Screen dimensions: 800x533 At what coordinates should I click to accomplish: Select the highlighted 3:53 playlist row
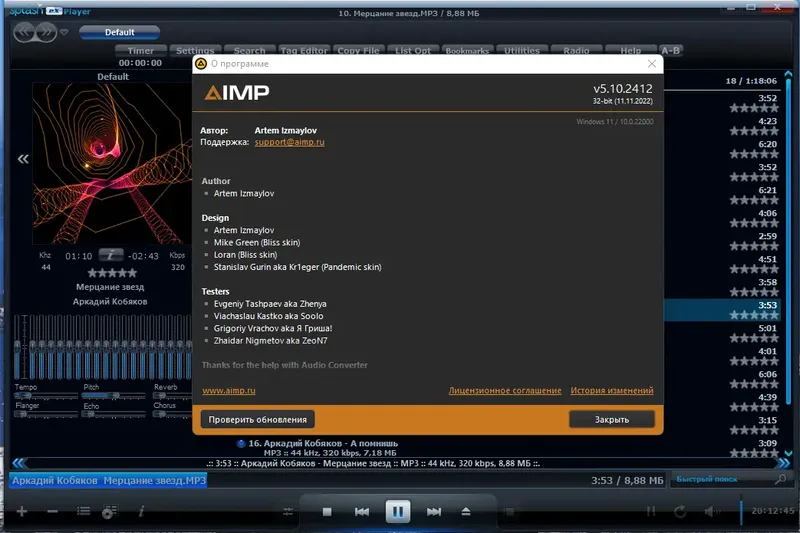pyautogui.click(x=723, y=310)
